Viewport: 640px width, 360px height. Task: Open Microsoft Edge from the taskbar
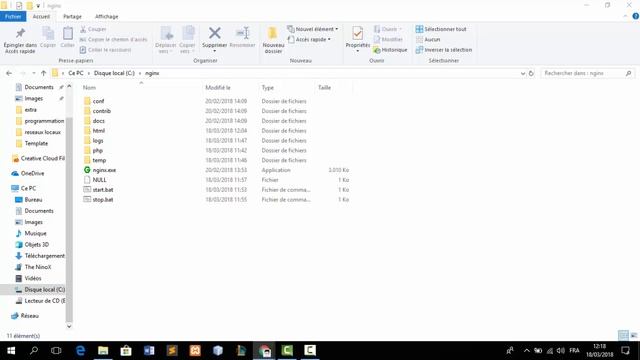(80, 350)
